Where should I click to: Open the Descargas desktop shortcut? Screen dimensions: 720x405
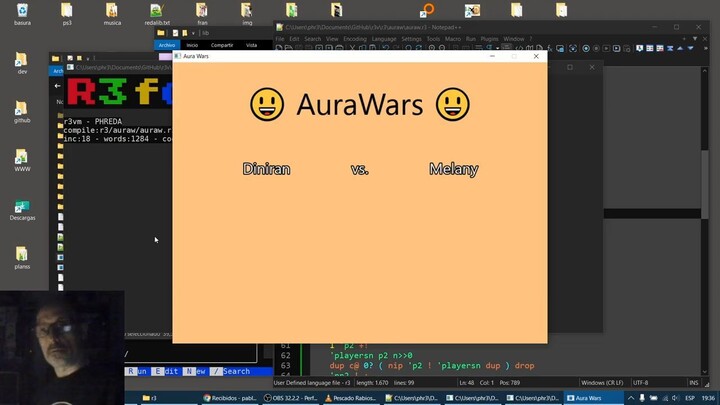pyautogui.click(x=22, y=209)
